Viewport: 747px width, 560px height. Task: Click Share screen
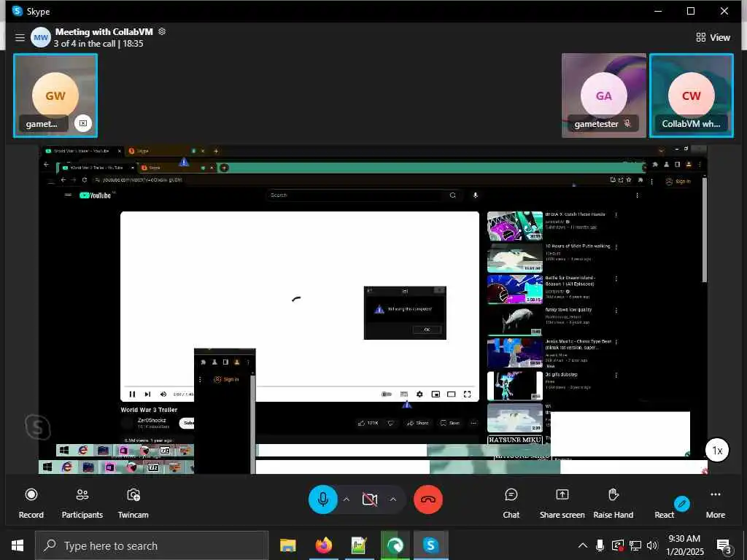562,503
